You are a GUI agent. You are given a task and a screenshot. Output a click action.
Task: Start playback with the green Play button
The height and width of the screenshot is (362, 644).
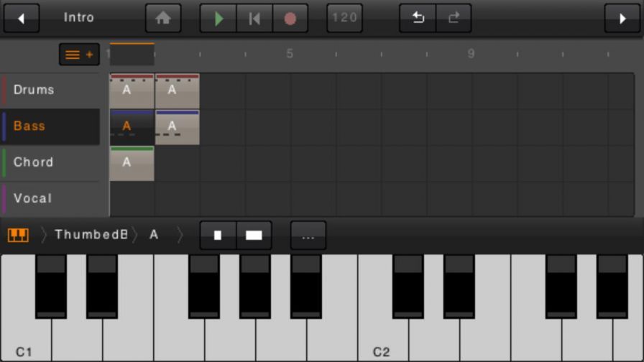click(x=218, y=19)
